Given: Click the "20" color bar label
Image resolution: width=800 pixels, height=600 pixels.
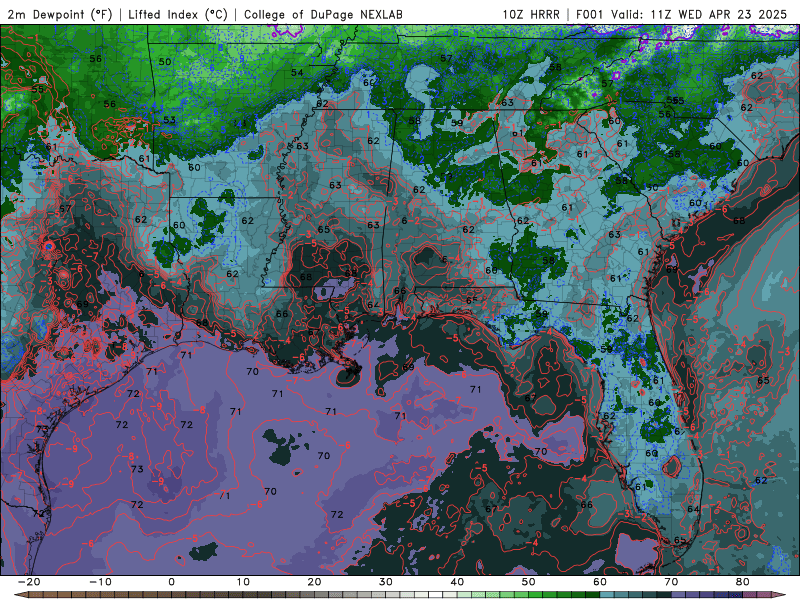Looking at the screenshot, I should (x=314, y=582).
